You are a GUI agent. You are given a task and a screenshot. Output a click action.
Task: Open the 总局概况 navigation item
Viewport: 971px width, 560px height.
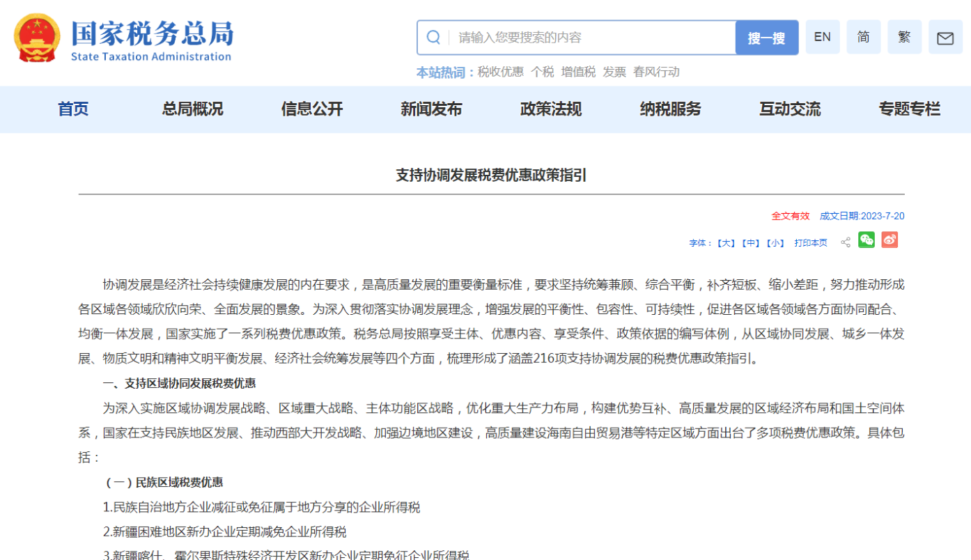tap(193, 109)
